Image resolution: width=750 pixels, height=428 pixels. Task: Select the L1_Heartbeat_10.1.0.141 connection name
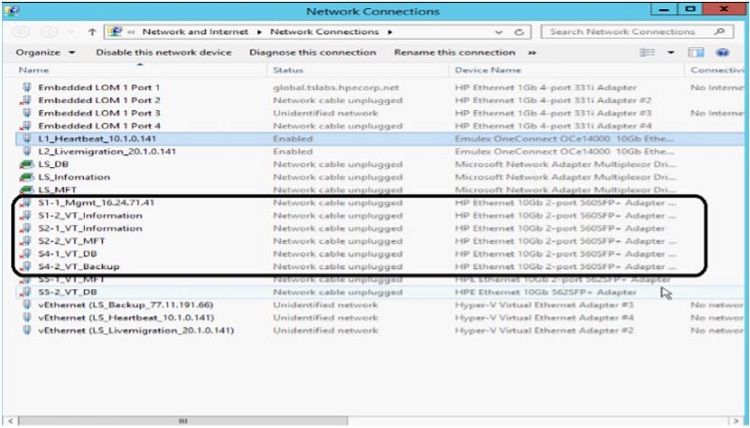coord(97,139)
